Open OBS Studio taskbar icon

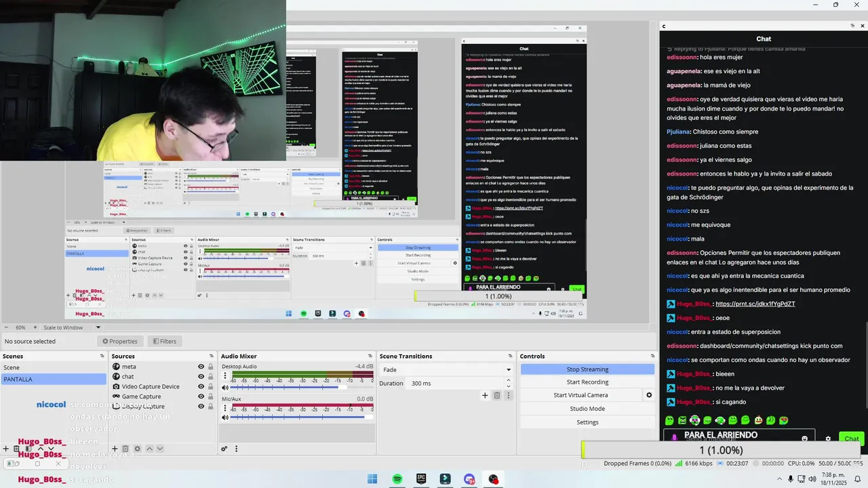[494, 479]
